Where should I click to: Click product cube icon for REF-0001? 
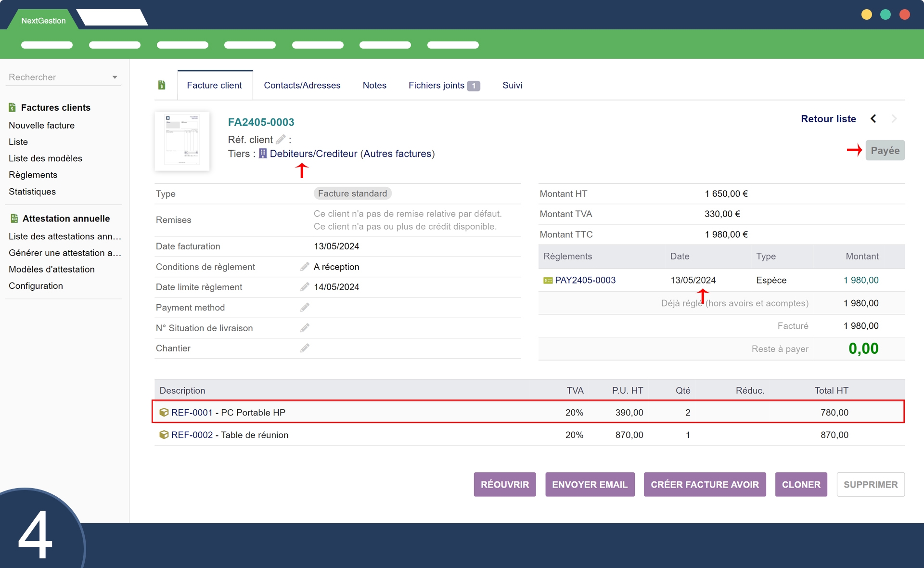(x=164, y=413)
